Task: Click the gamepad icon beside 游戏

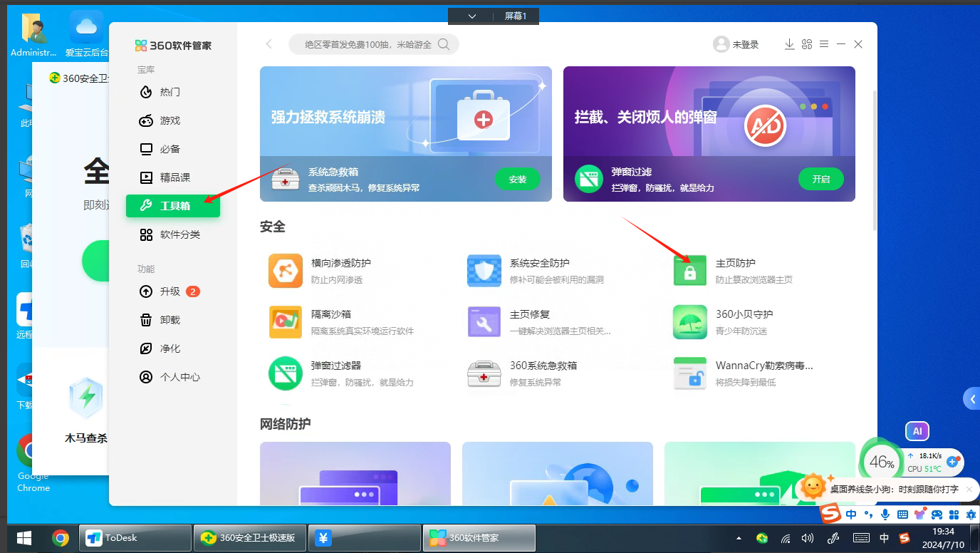Action: click(146, 120)
